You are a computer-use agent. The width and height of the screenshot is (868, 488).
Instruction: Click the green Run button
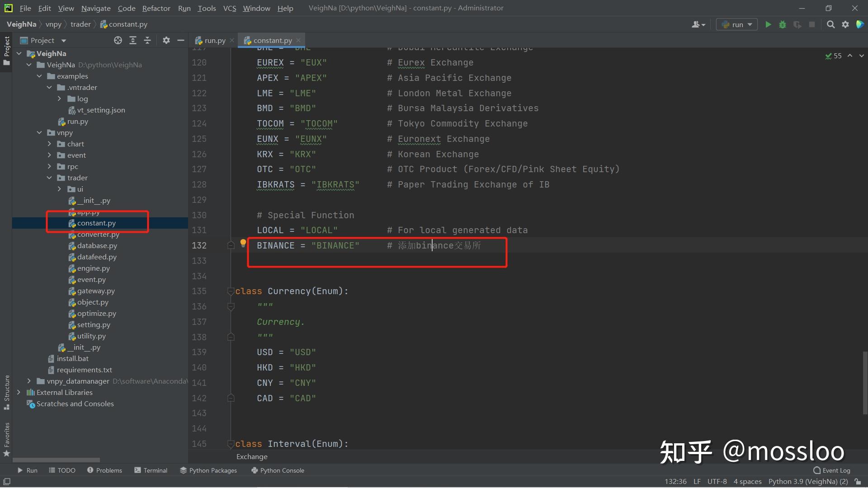pos(768,24)
